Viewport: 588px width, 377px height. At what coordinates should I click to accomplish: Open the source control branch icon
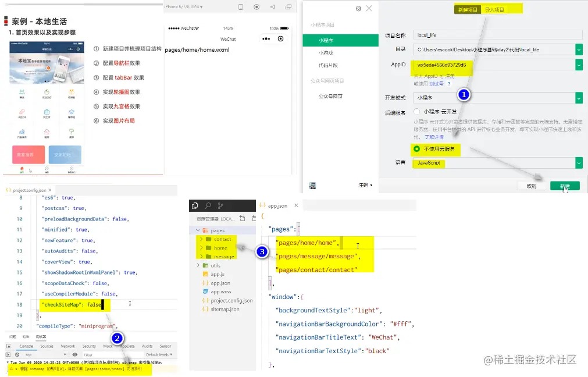[220, 205]
